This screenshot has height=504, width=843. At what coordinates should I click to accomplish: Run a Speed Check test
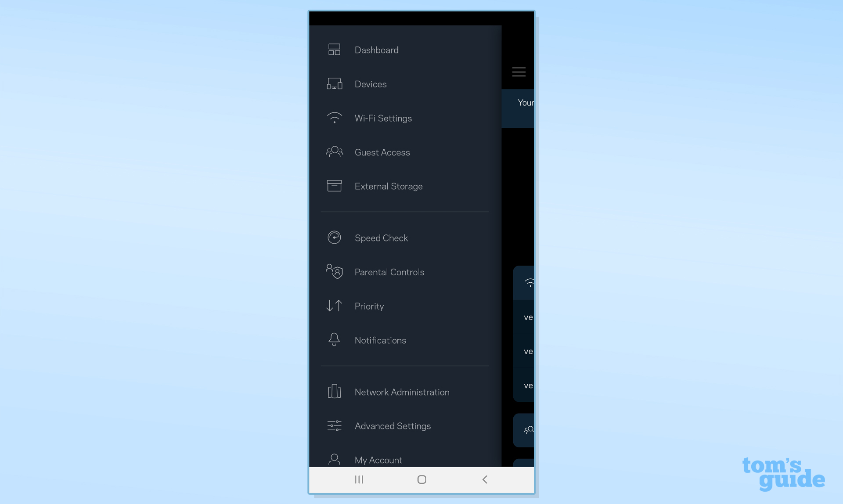(381, 238)
